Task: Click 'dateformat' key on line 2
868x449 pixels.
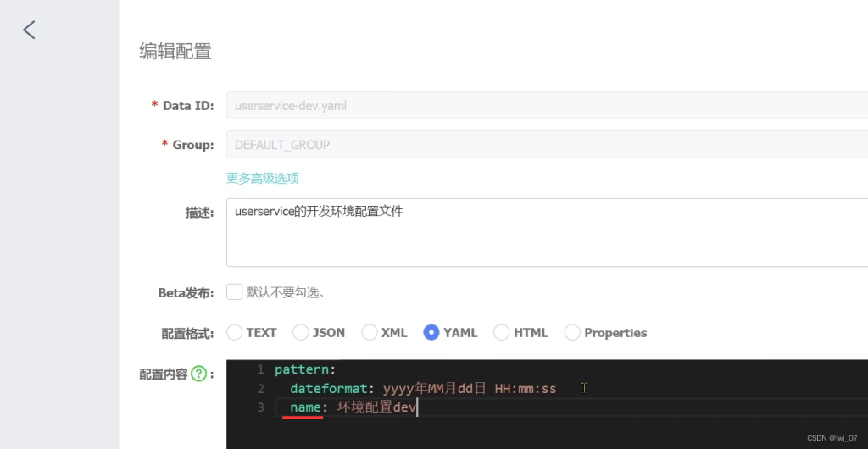Action: 329,389
